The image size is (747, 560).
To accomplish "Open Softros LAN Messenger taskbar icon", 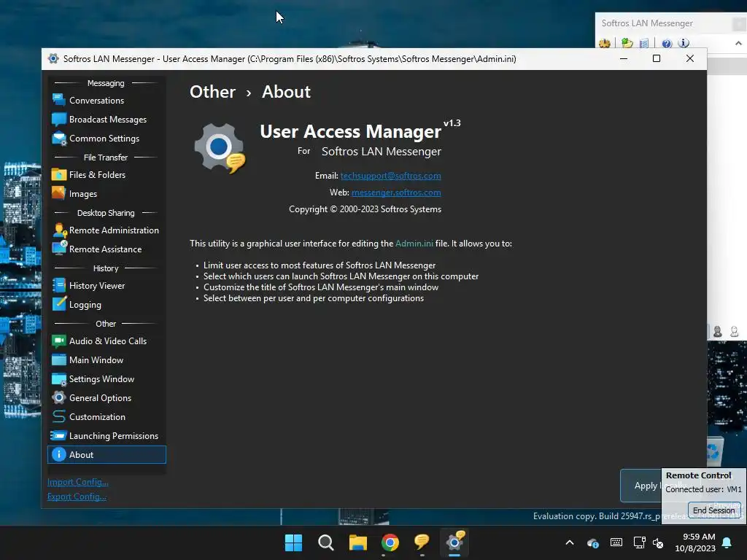I will (x=422, y=542).
